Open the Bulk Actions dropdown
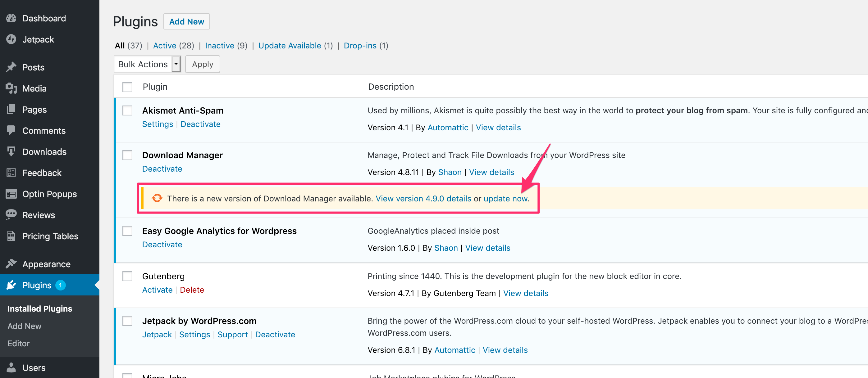The height and width of the screenshot is (378, 868). (x=147, y=64)
